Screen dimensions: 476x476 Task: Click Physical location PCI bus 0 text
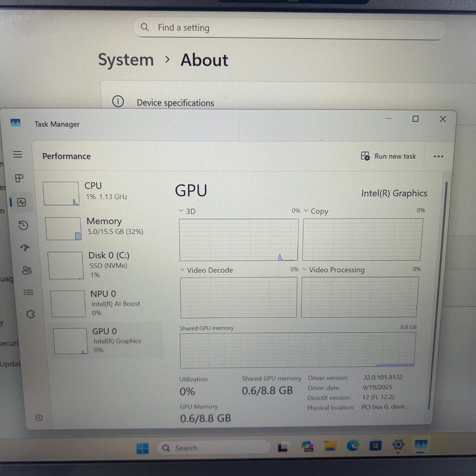(x=385, y=407)
